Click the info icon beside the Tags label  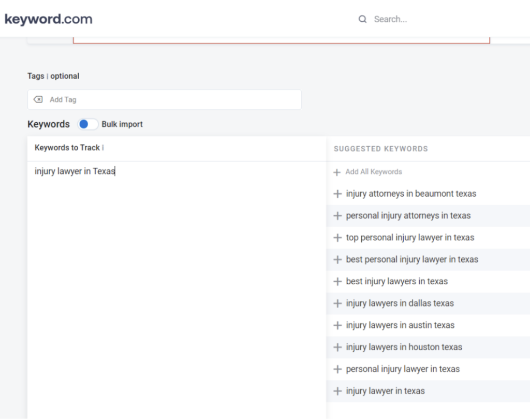(x=47, y=76)
